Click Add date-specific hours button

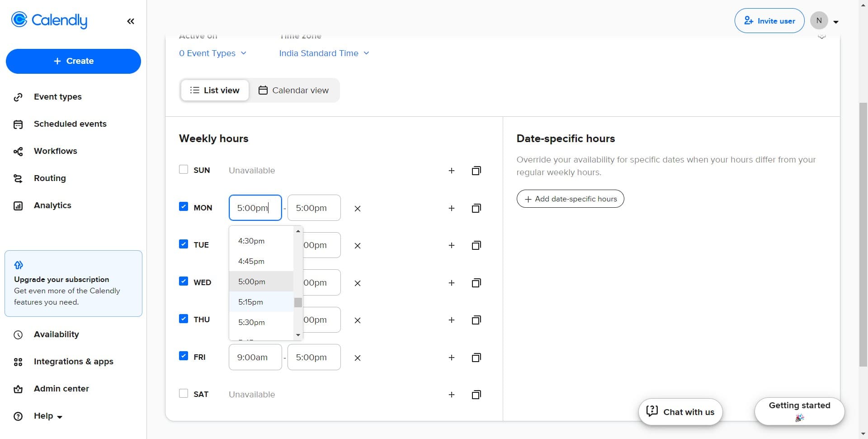(570, 199)
